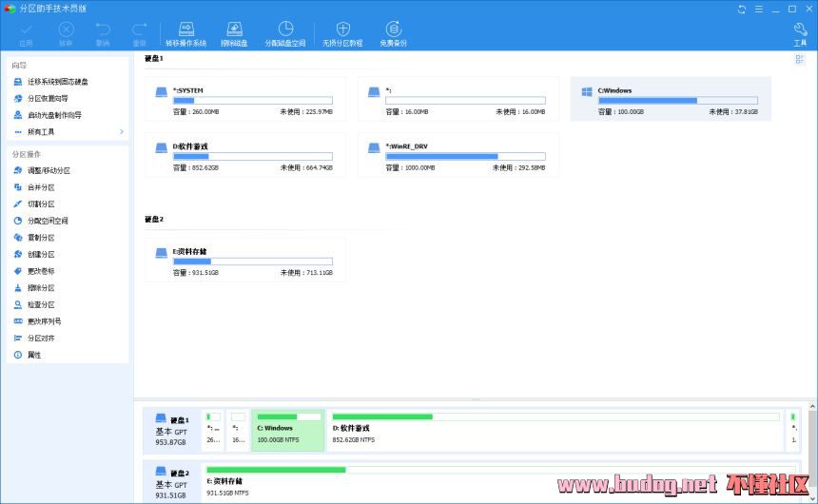Screen dimensions: 818x504
Task: Click C: Windows block in disk map
Action: (288, 431)
